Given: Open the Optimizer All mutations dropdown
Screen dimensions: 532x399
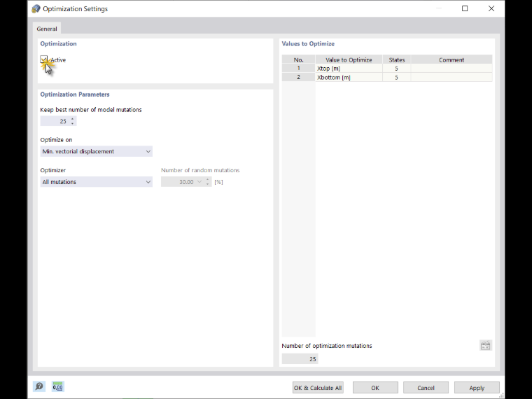Looking at the screenshot, I should pos(97,182).
